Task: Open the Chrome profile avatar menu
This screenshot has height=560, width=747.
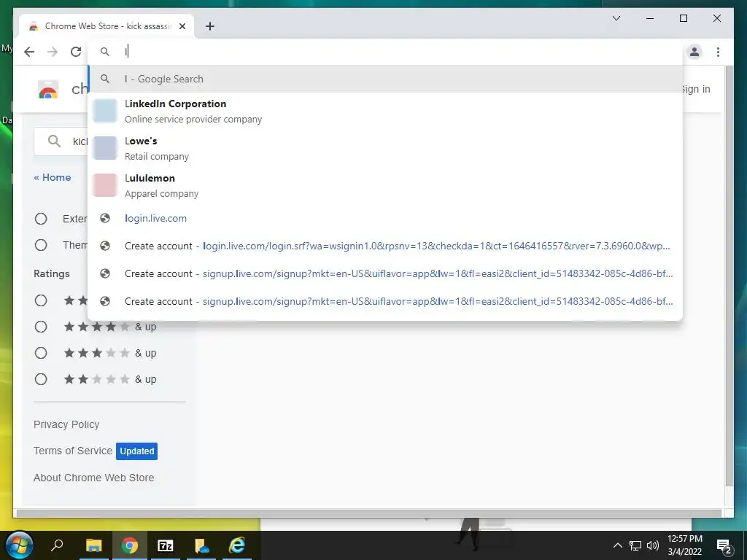Action: (694, 52)
